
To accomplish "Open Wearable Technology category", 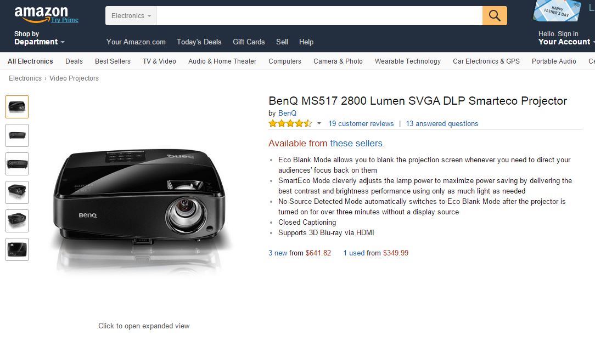I will click(407, 61).
